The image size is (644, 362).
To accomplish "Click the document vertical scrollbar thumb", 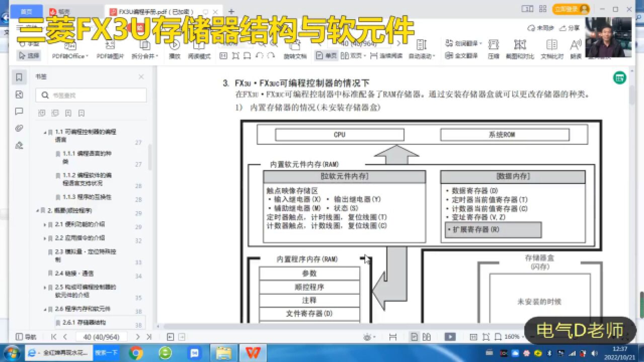I will pyautogui.click(x=631, y=95).
